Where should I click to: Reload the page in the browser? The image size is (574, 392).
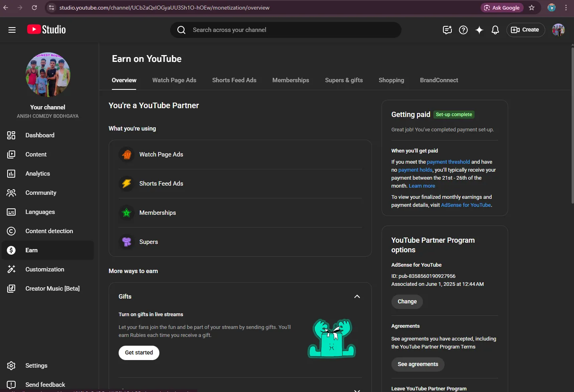[x=34, y=8]
